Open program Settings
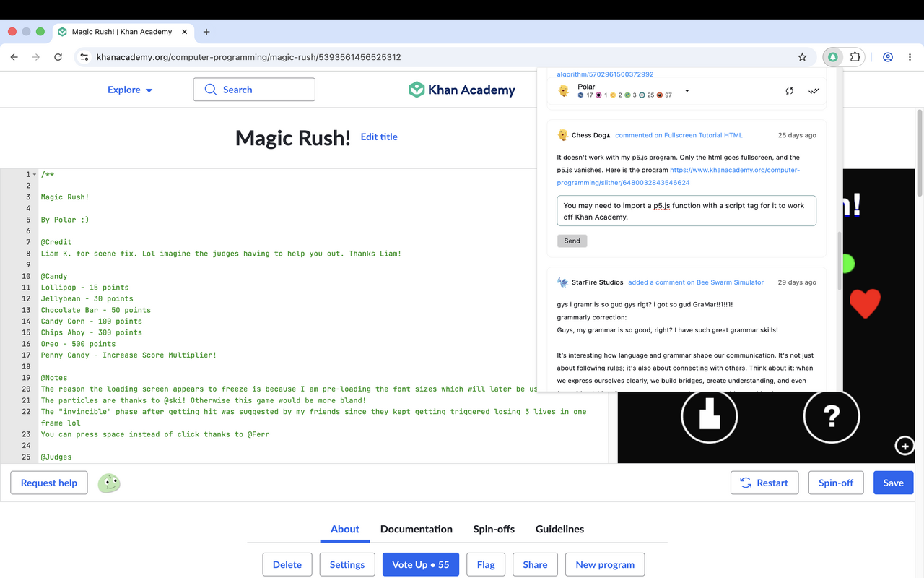The image size is (924, 578). pyautogui.click(x=347, y=564)
